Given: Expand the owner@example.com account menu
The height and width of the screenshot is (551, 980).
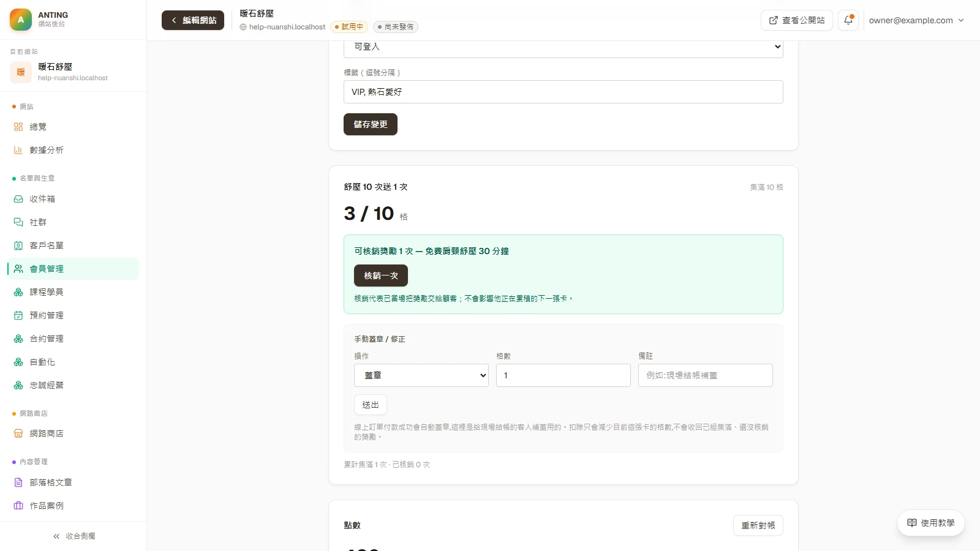Looking at the screenshot, I should (x=916, y=20).
